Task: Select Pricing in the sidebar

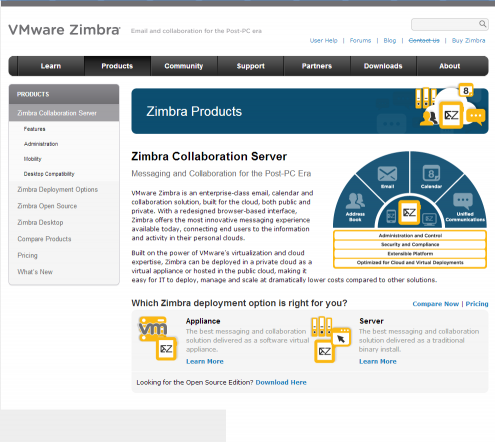Action: (x=27, y=255)
